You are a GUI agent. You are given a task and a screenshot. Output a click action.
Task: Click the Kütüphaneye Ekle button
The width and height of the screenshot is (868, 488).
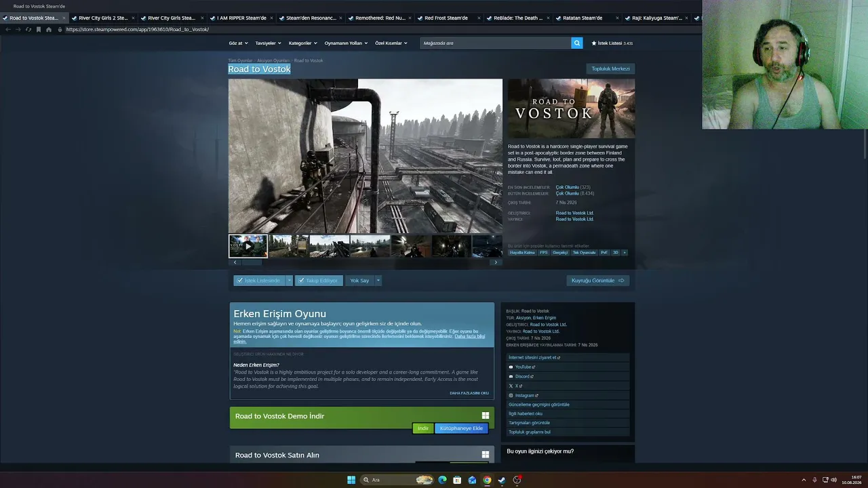(x=461, y=428)
